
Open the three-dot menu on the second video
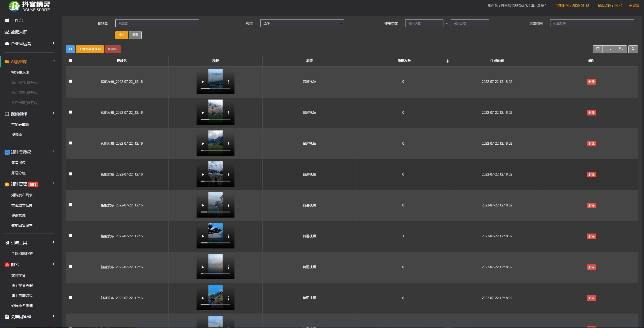[x=228, y=113]
